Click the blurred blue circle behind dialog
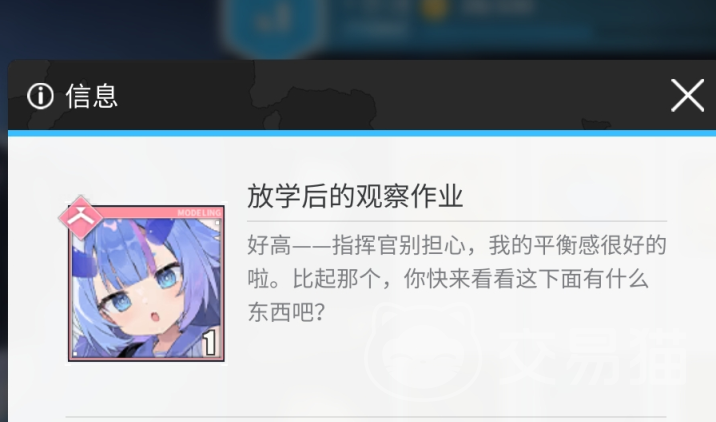Image resolution: width=716 pixels, height=422 pixels. click(x=274, y=25)
